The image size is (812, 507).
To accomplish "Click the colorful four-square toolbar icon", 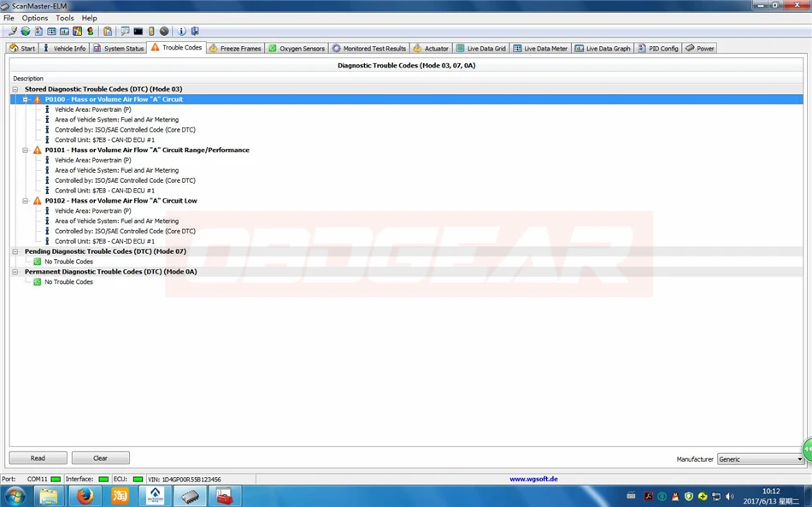I will tap(77, 32).
